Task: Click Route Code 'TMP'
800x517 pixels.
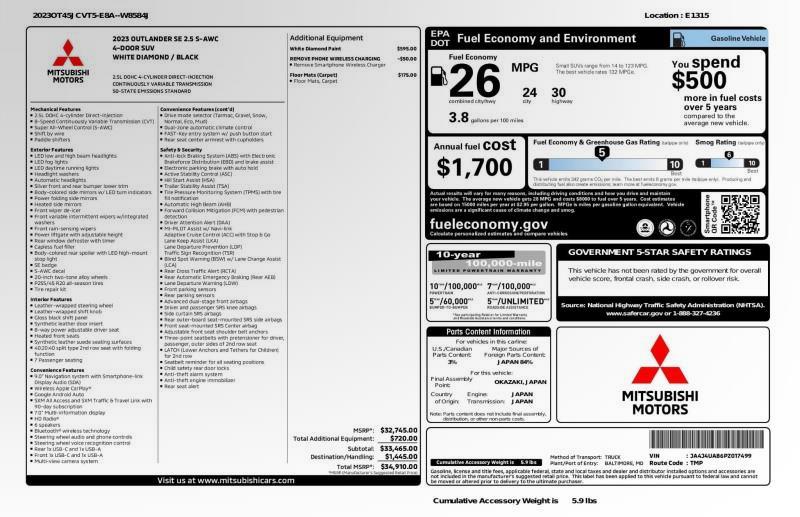Action: 696,463
